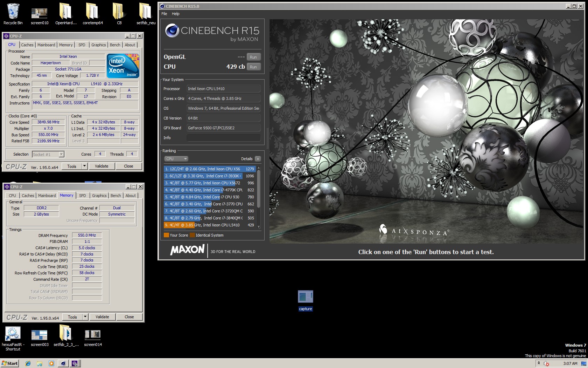Open the Tools arrow in the CPU tab window
The image size is (588, 368).
pos(84,166)
